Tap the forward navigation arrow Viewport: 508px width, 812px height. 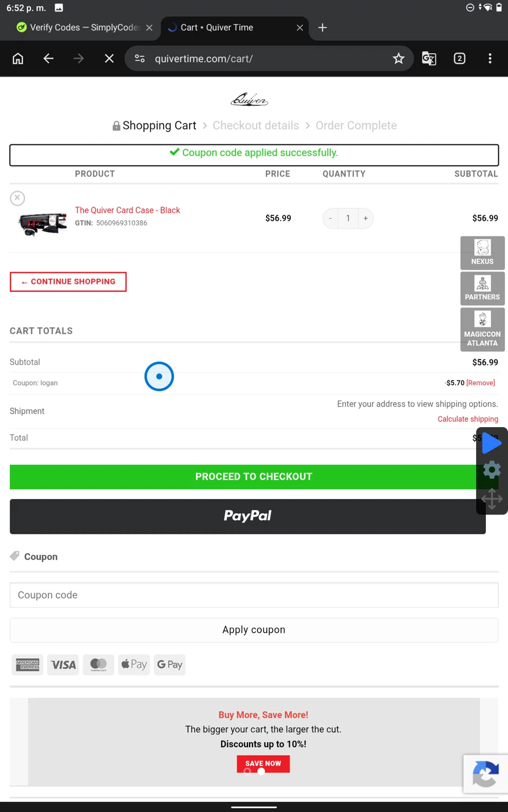(79, 58)
